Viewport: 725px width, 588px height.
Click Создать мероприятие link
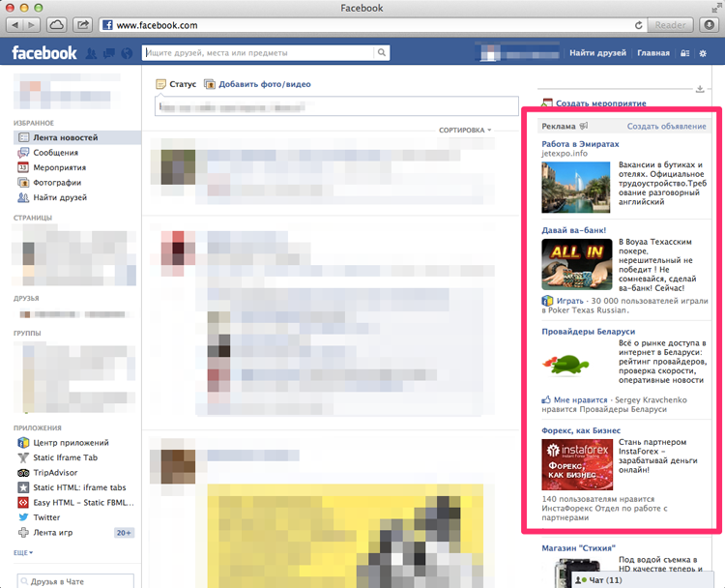[x=600, y=103]
